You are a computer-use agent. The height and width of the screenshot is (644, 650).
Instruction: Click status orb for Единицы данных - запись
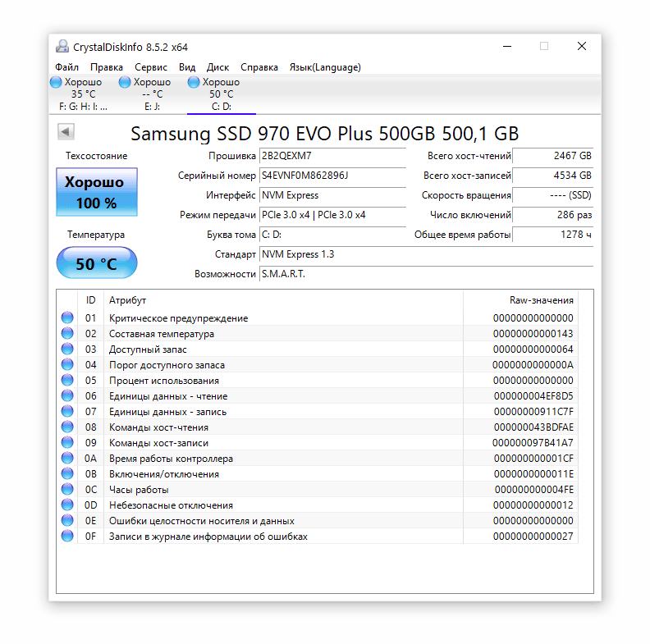(67, 412)
